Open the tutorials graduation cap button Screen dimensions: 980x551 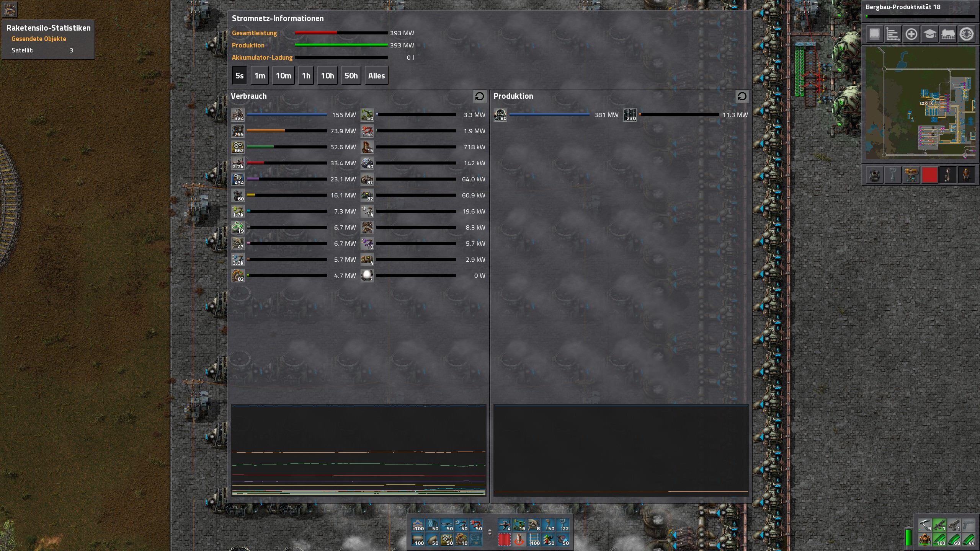[929, 34]
